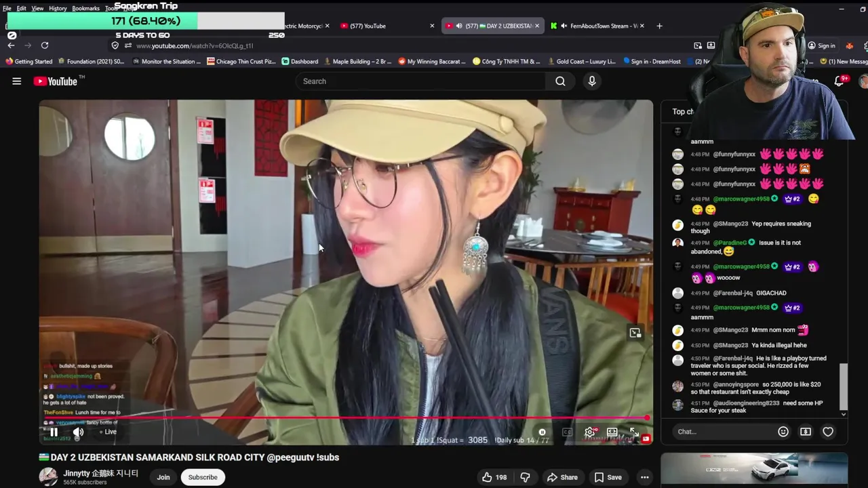
Task: Open the Maple Building bookmark
Action: (357, 61)
